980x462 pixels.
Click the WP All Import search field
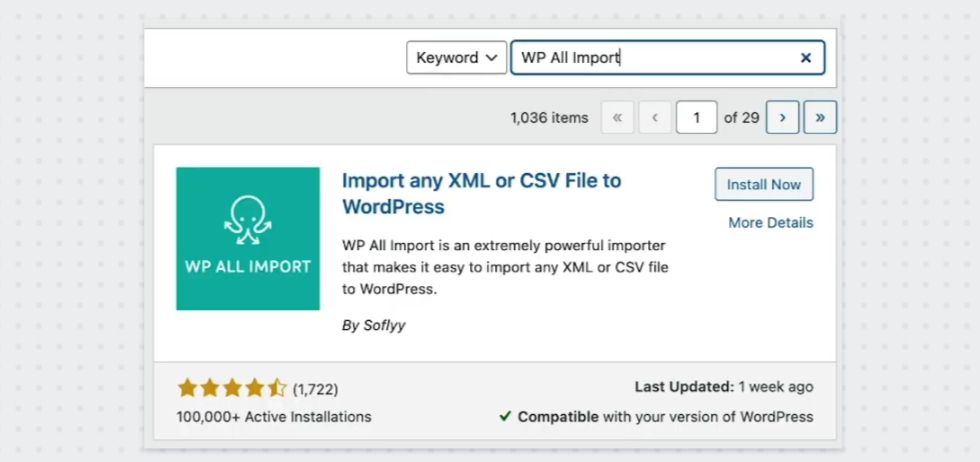click(x=668, y=58)
